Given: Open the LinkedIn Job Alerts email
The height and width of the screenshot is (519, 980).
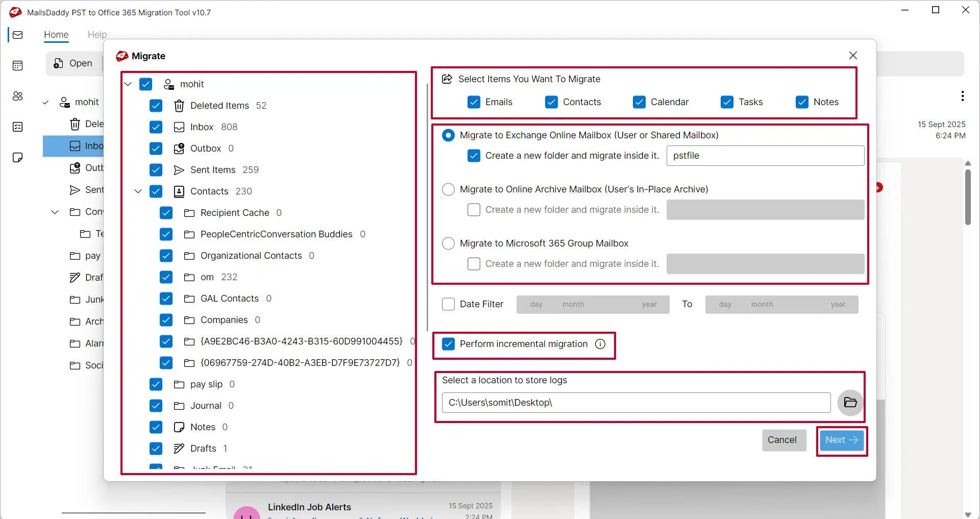Looking at the screenshot, I should (x=363, y=506).
